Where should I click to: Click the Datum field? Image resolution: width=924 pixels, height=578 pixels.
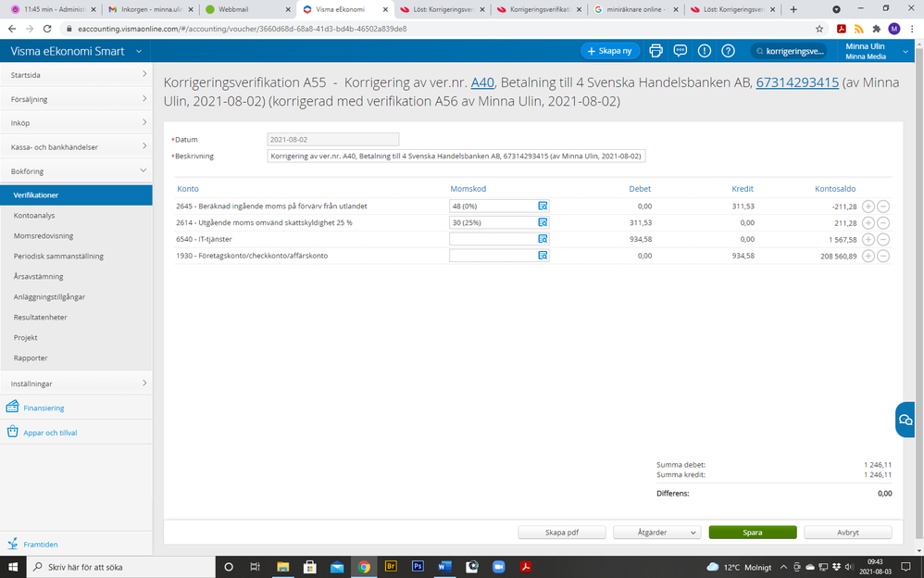click(333, 140)
